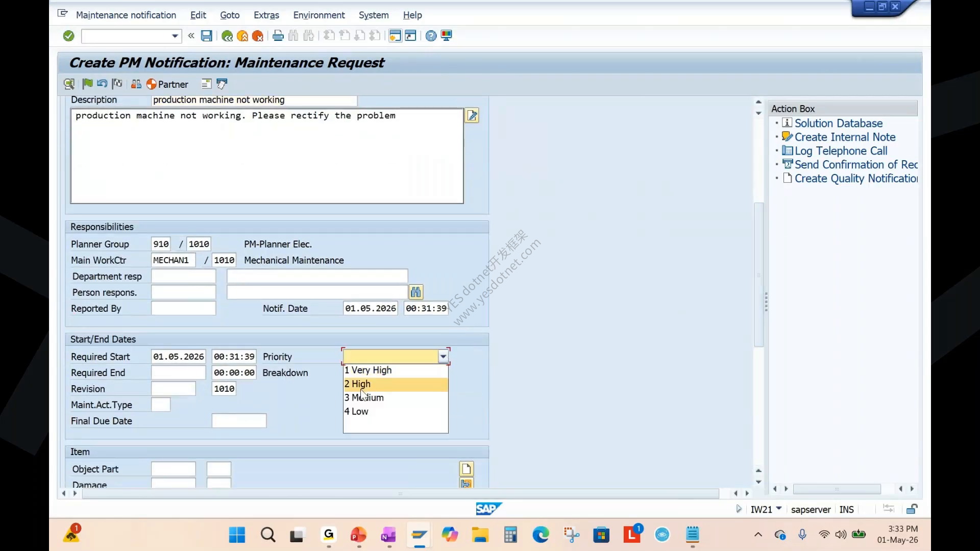Click the Print icon in toolbar
This screenshot has height=551, width=980.
pyautogui.click(x=278, y=36)
